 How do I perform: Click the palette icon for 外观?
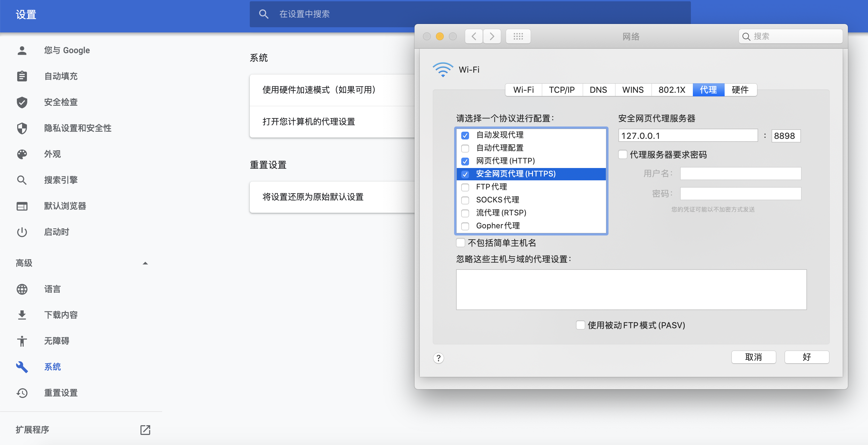(x=22, y=154)
